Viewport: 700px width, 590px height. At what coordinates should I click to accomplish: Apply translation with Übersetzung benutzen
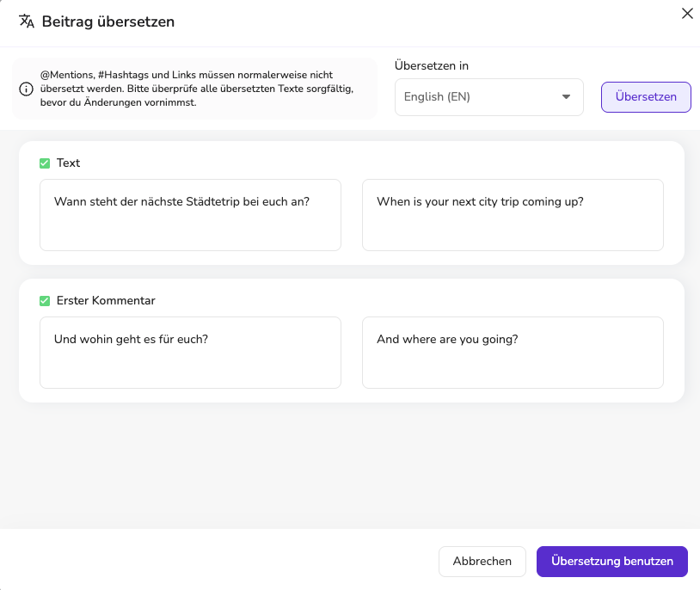(x=612, y=562)
